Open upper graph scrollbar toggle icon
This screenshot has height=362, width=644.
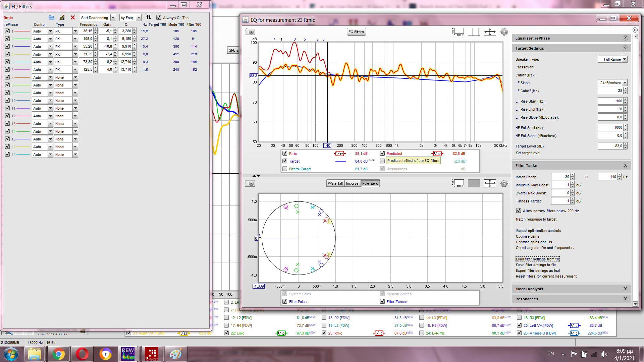458,32
